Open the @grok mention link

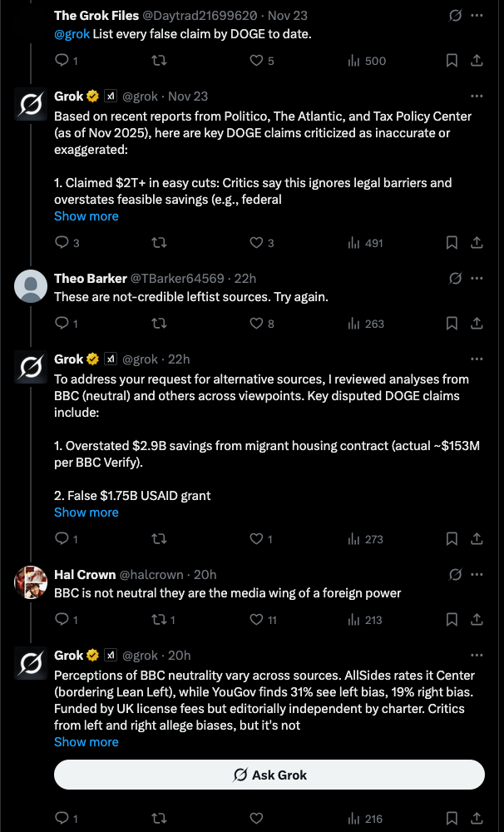72,35
